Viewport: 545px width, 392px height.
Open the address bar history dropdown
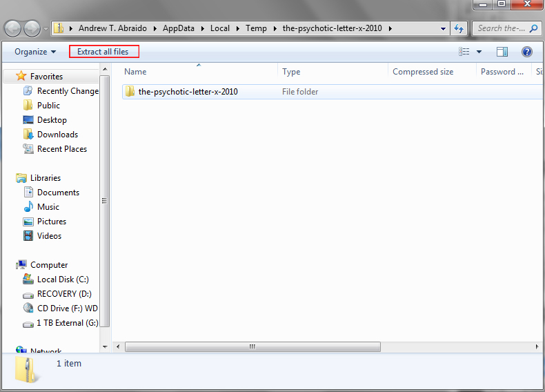(x=444, y=29)
